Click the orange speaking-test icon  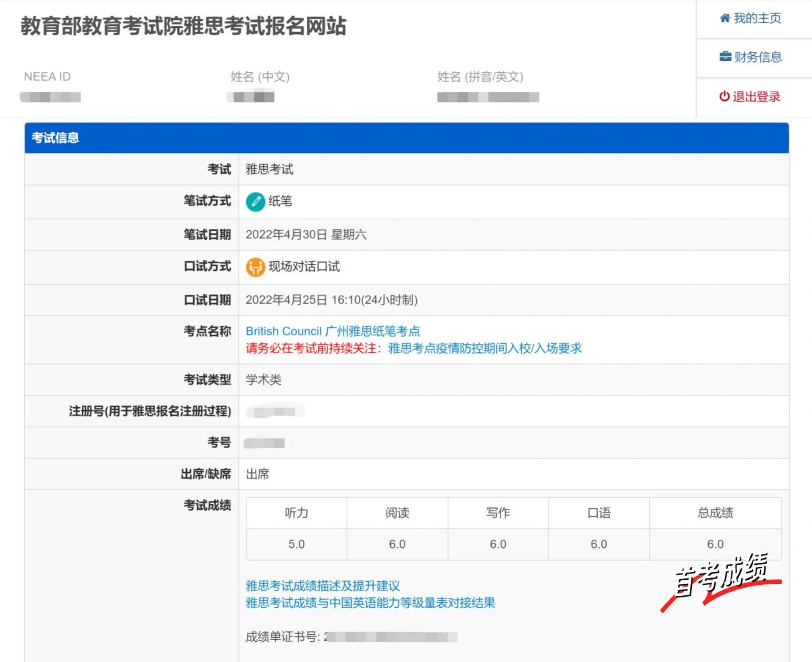(x=255, y=267)
